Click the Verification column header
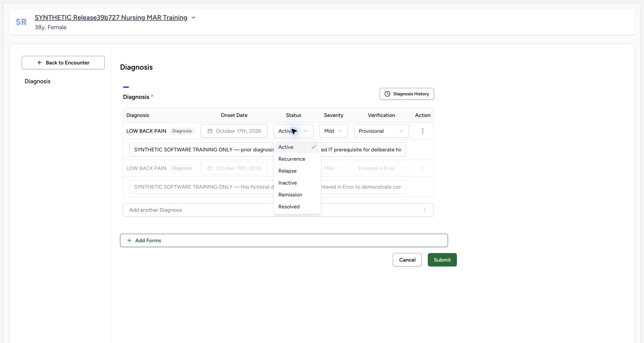 click(x=381, y=115)
